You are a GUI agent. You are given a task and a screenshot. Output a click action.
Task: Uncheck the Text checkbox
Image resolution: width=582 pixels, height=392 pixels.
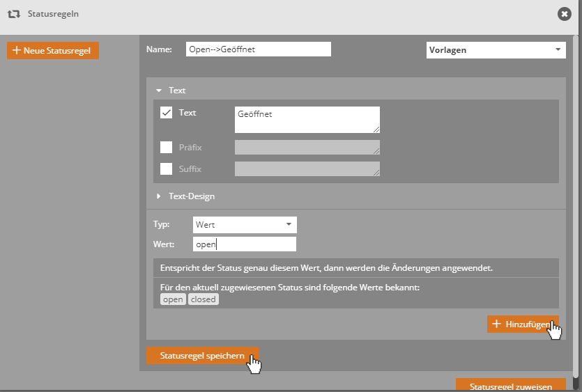pos(167,113)
